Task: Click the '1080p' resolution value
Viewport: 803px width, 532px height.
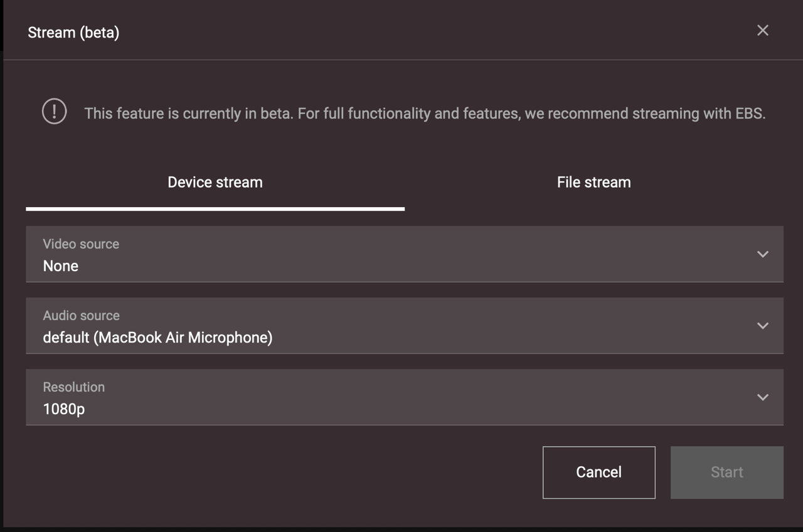Action: (x=64, y=409)
